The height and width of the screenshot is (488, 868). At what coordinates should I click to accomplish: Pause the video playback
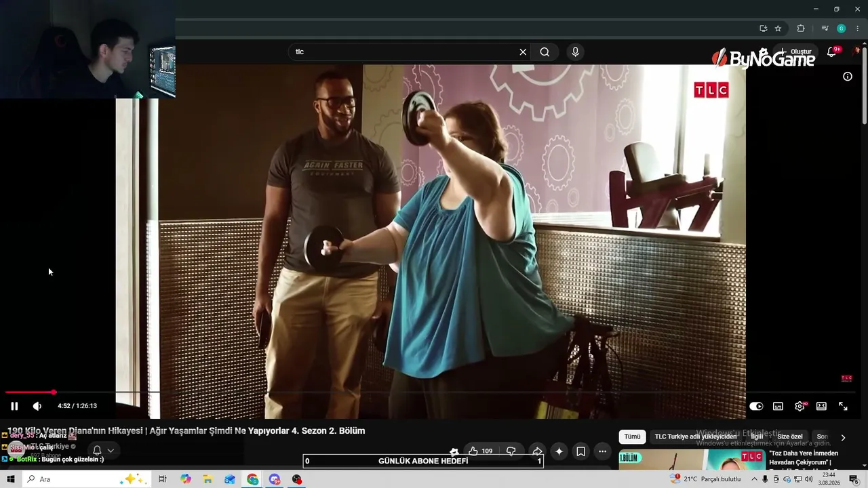point(14,406)
